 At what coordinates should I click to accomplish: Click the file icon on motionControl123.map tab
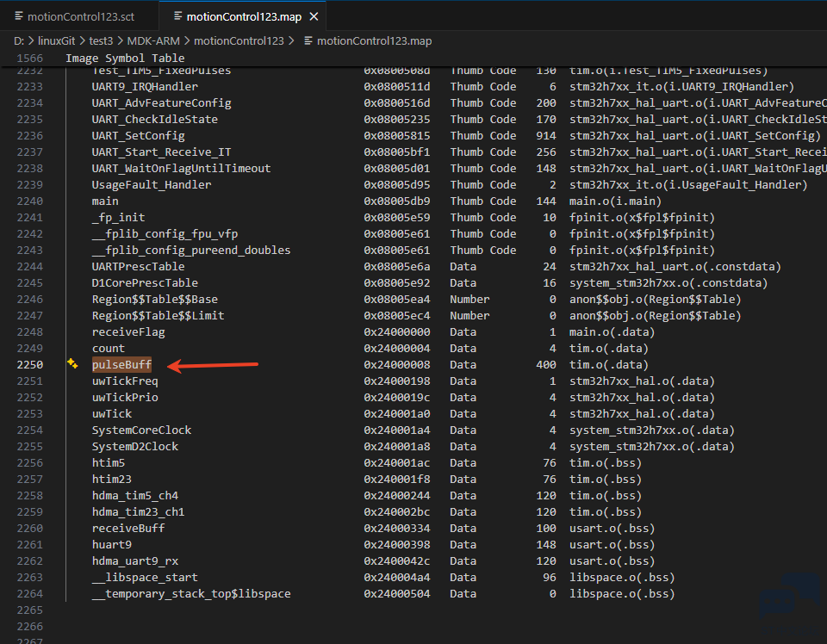pyautogui.click(x=177, y=16)
